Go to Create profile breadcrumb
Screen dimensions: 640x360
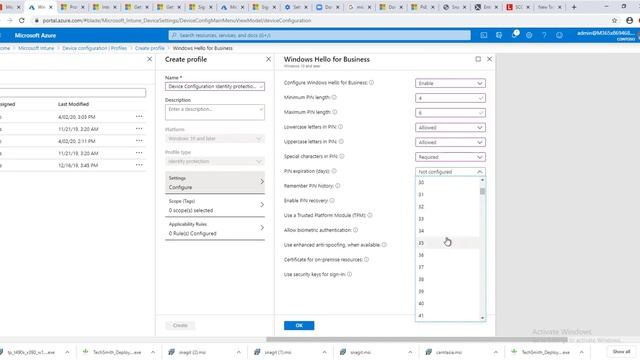149,48
